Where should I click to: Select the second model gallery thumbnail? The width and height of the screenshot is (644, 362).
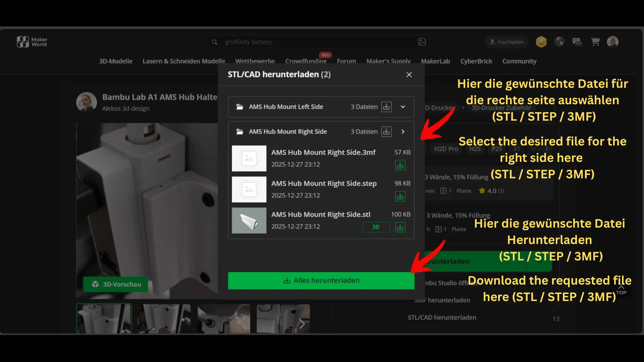pyautogui.click(x=164, y=318)
